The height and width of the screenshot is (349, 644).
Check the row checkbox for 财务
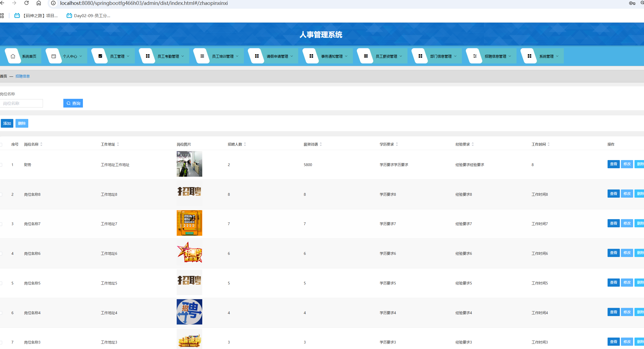pyautogui.click(x=1, y=165)
